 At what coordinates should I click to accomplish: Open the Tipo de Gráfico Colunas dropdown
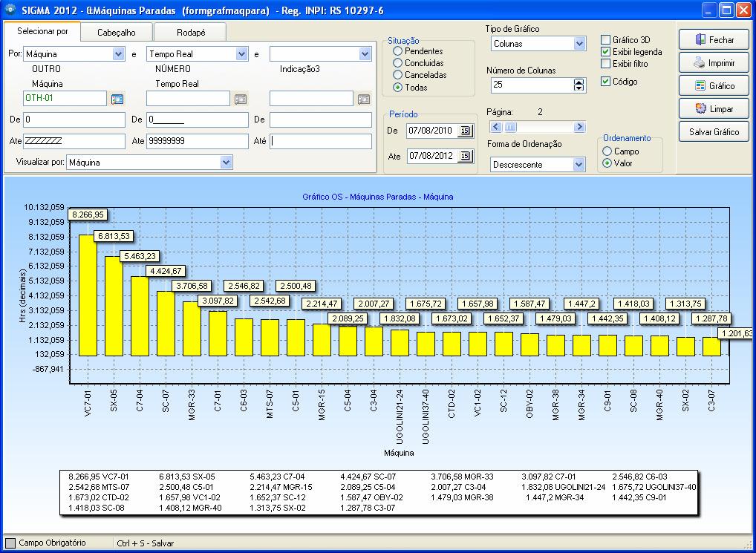pos(579,43)
